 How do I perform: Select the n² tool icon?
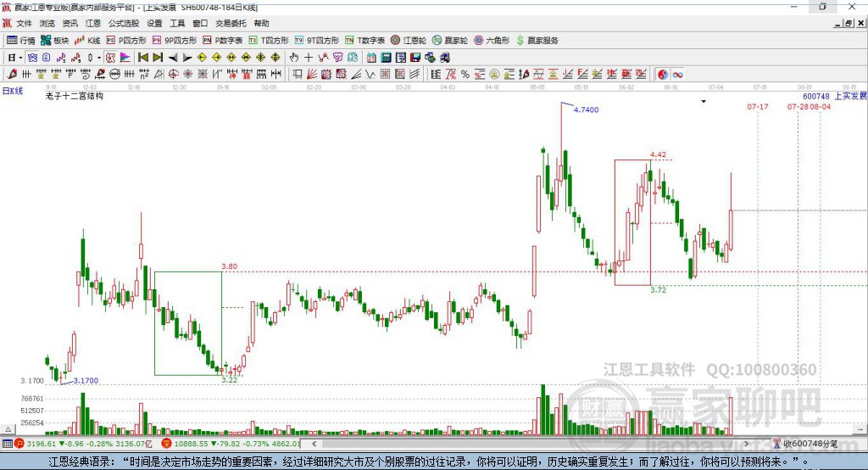click(x=144, y=75)
